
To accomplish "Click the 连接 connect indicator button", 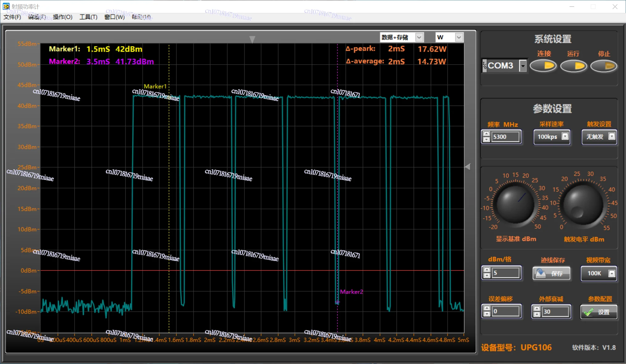I will pyautogui.click(x=543, y=66).
